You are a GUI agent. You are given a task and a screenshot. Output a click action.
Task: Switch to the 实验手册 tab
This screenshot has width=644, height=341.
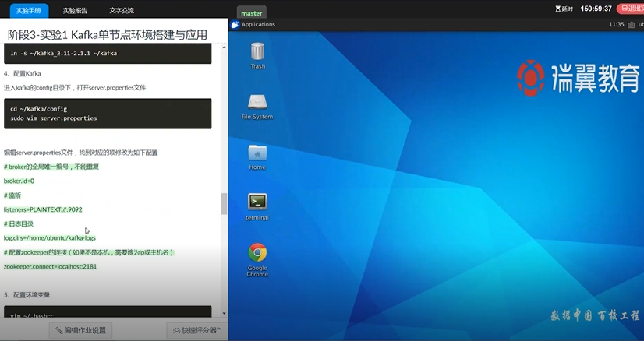coord(27,11)
